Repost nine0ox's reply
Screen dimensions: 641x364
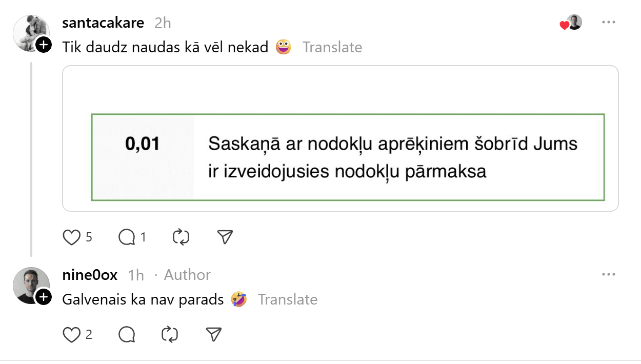coord(170,335)
